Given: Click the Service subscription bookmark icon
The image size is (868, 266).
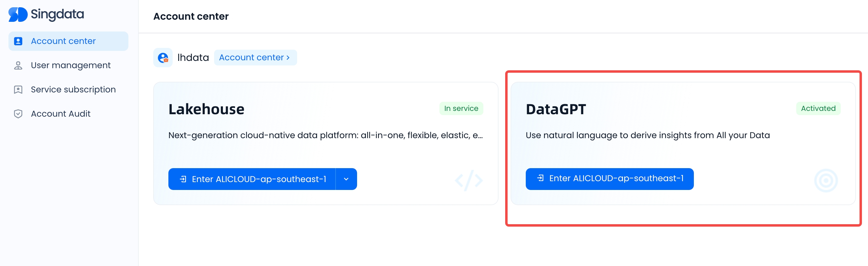Looking at the screenshot, I should point(18,90).
